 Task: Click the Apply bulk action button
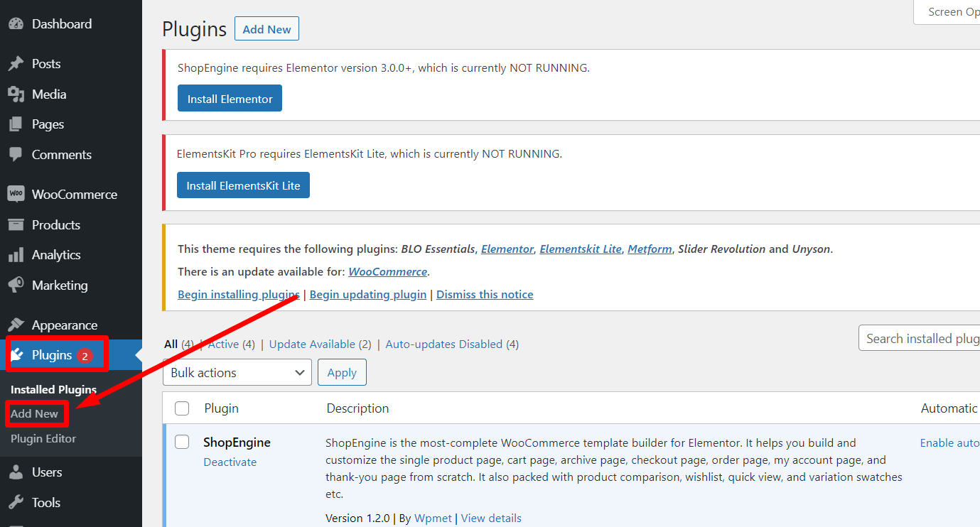coord(342,373)
